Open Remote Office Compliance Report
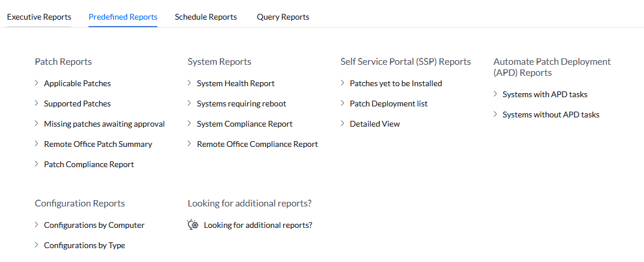The height and width of the screenshot is (262, 644). pyautogui.click(x=257, y=144)
